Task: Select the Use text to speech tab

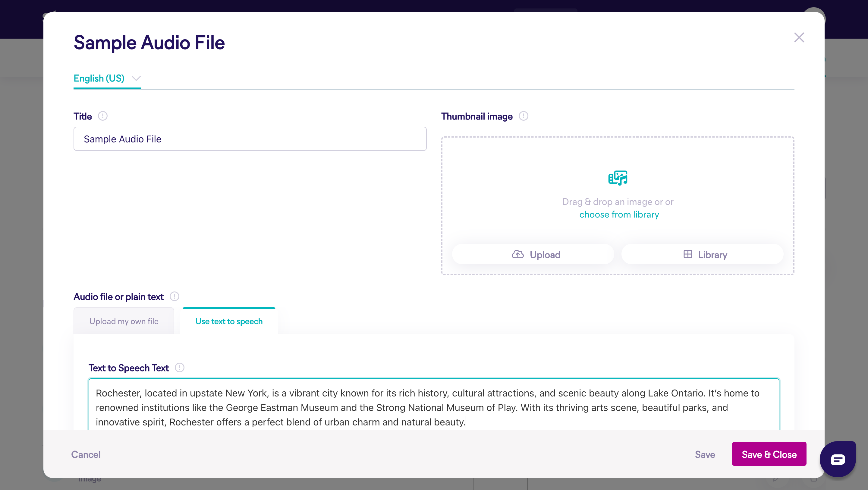Action: coord(229,321)
